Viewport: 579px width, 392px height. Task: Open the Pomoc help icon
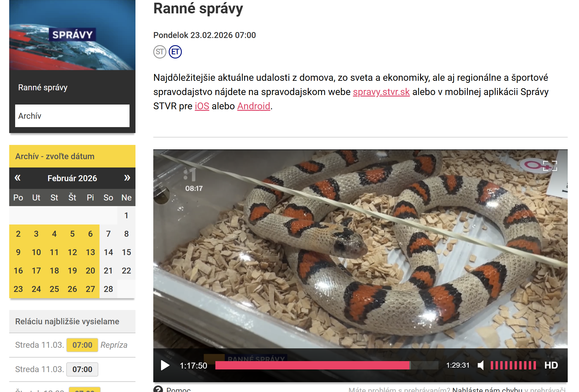point(158,389)
